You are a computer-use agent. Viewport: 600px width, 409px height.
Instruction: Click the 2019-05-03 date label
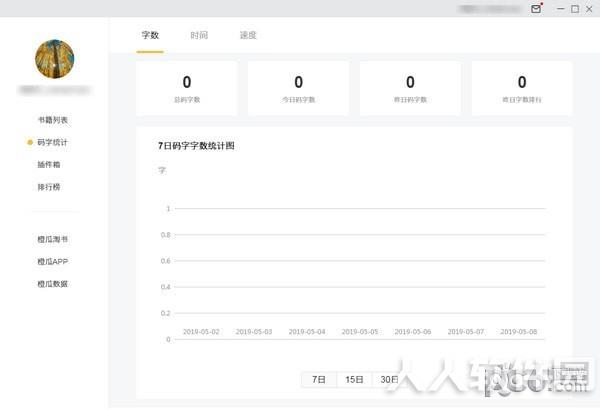click(254, 332)
